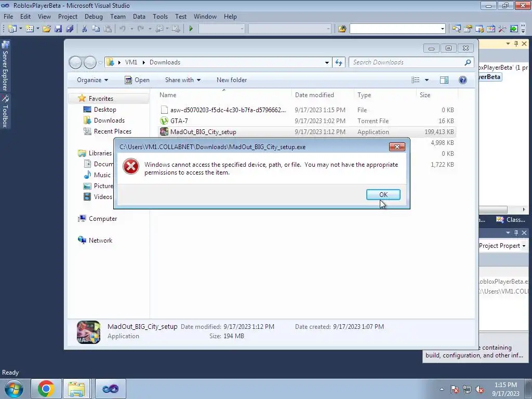The image size is (532, 399).
Task: Click VM1 in the address bar
Action: 131,62
